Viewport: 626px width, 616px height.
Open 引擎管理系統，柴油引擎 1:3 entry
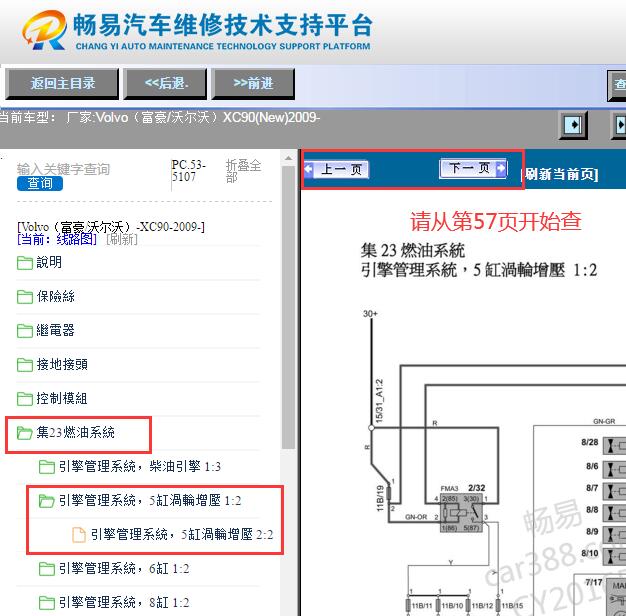coord(140,466)
